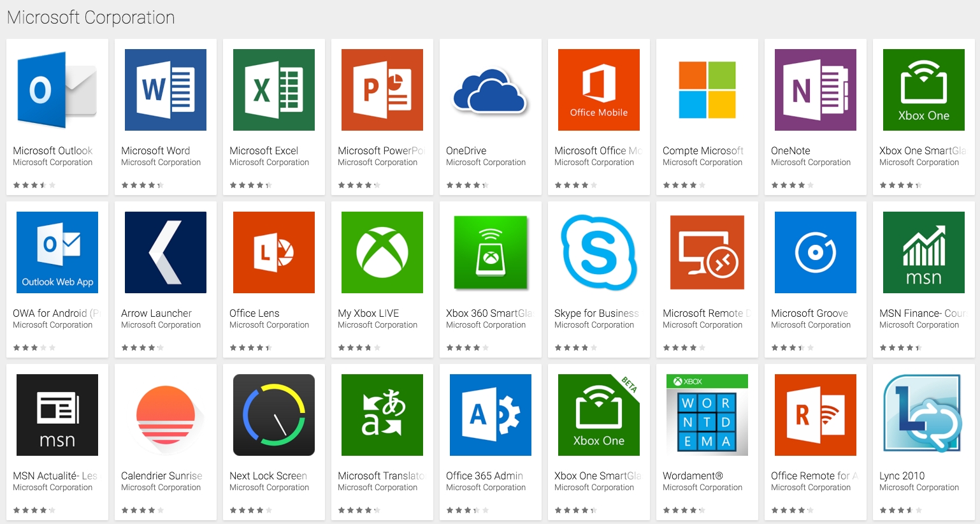Click the "OneNote" app title
Viewport: 980px width, 524px height.
click(x=791, y=150)
